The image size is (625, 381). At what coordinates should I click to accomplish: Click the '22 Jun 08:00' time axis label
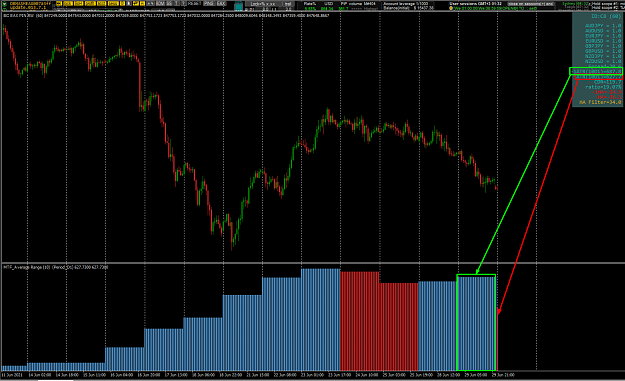tap(285, 375)
